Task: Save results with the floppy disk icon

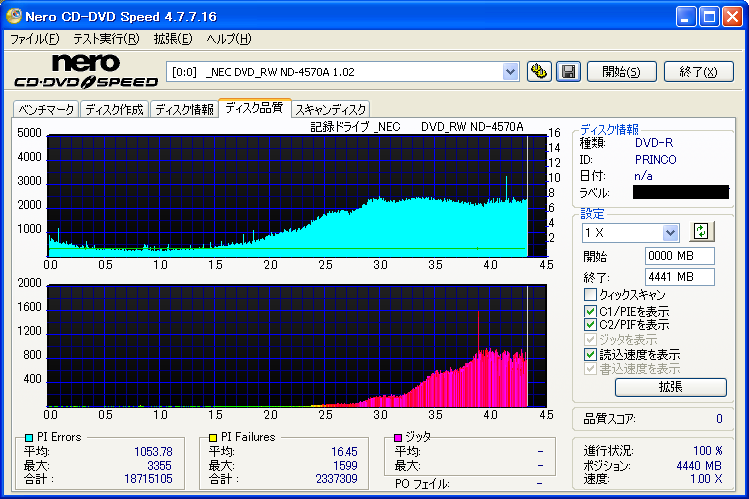Action: 568,72
